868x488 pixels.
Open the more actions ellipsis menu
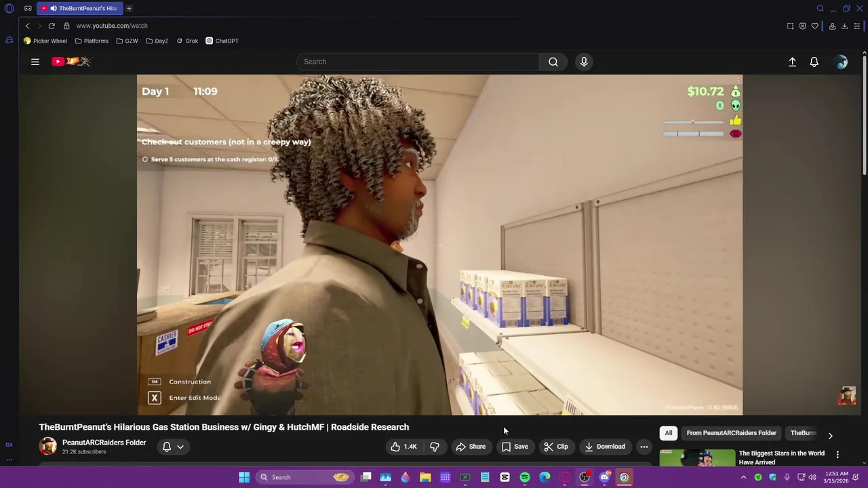[x=644, y=447]
